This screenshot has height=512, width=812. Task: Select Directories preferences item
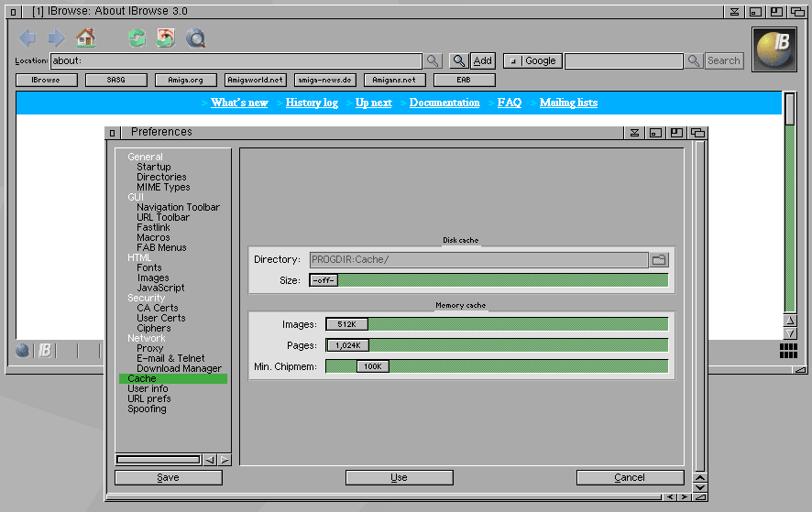point(161,177)
